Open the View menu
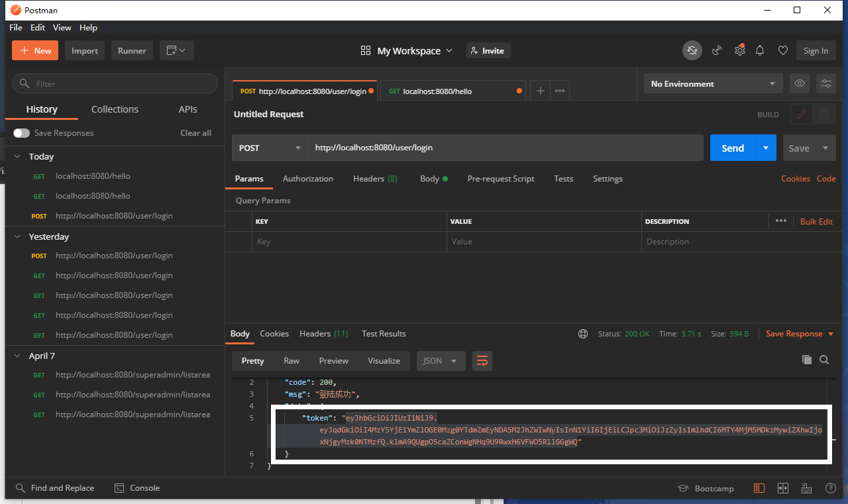The image size is (848, 504). coord(62,27)
